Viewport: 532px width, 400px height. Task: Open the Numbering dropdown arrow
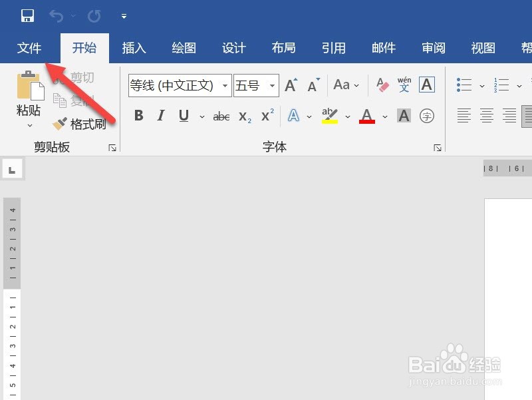coord(519,86)
